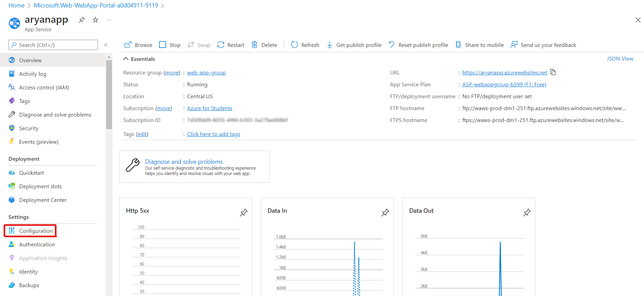The image size is (644, 296).
Task: Refresh the overview page
Action: 305,45
